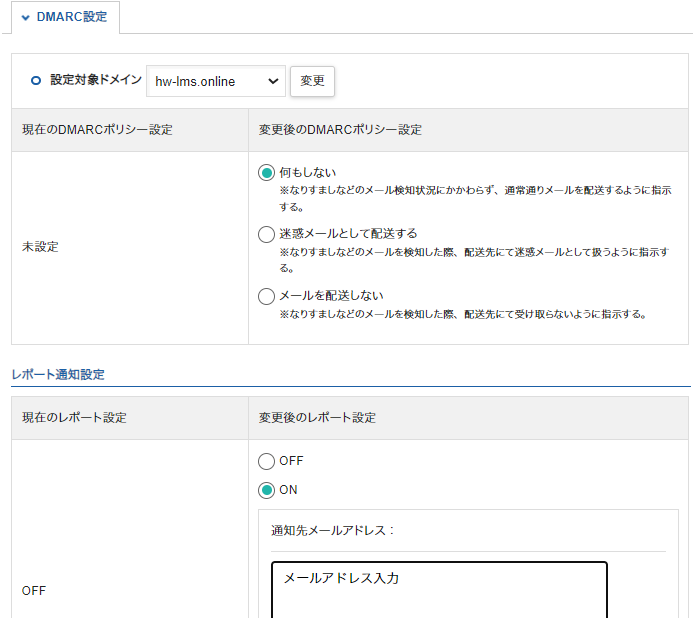Click the レポート通知設定 section heading

click(58, 374)
